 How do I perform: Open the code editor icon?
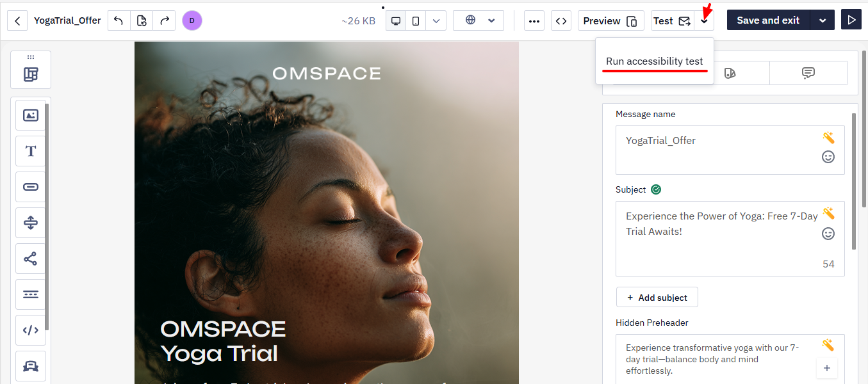click(561, 20)
